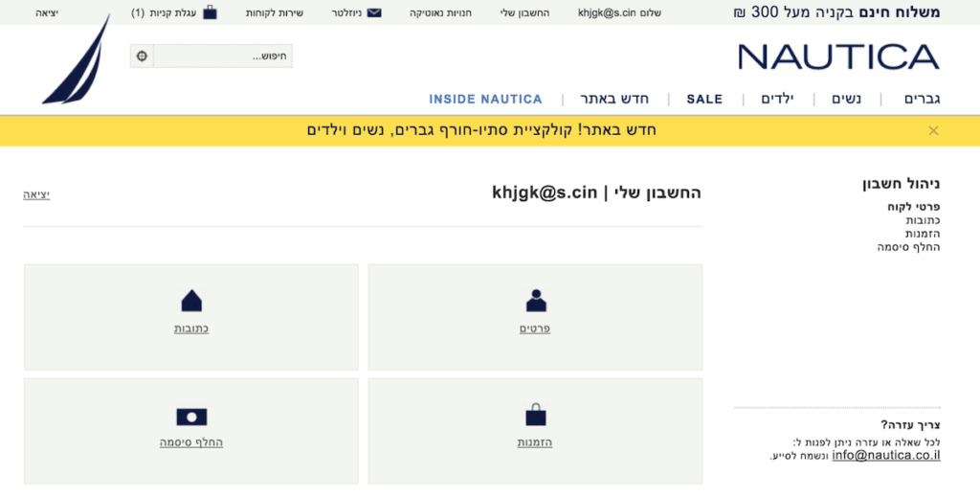Viewport: 980px width, 497px height.
Task: Click the הזמנות card link
Action: (x=535, y=442)
